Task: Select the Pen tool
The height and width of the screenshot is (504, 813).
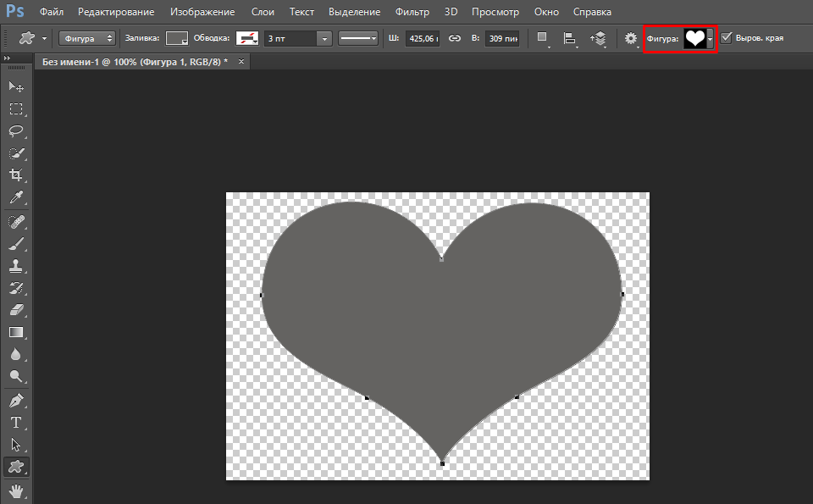Action: click(x=15, y=400)
